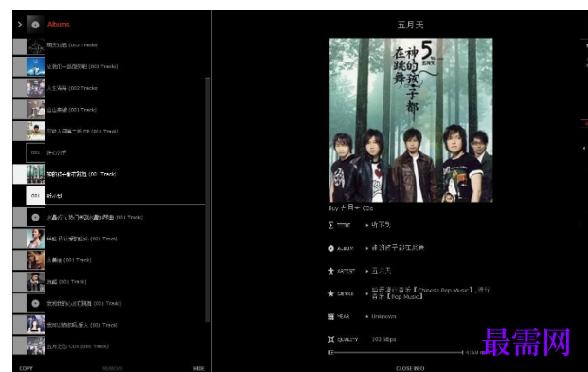This screenshot has height=372, width=588.
Task: Click the small arrow on right edge
Action: (x=584, y=148)
